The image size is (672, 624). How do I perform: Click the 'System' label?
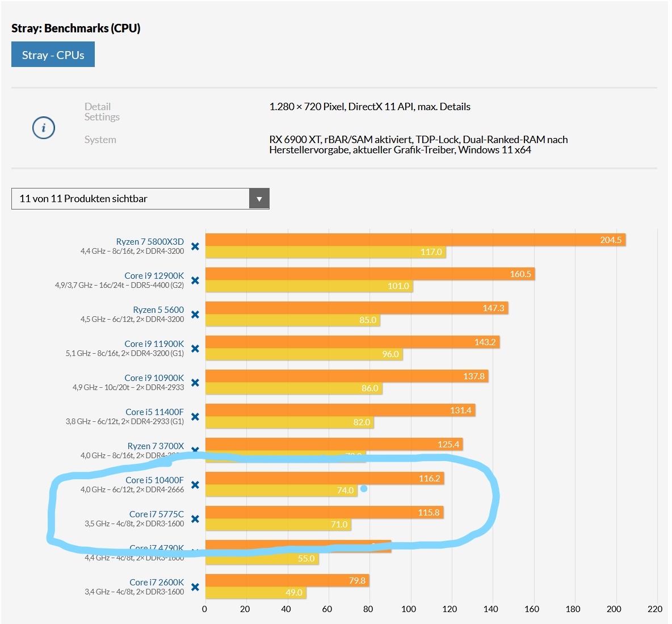coord(100,139)
